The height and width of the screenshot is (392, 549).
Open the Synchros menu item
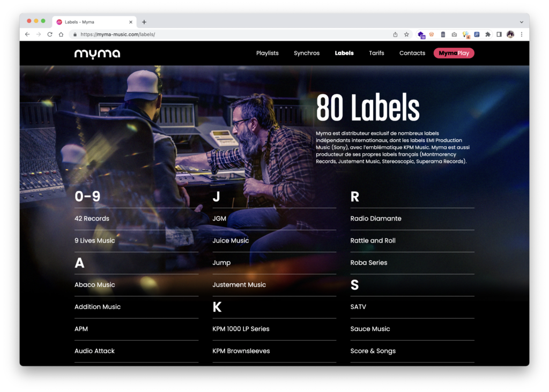[x=307, y=53]
